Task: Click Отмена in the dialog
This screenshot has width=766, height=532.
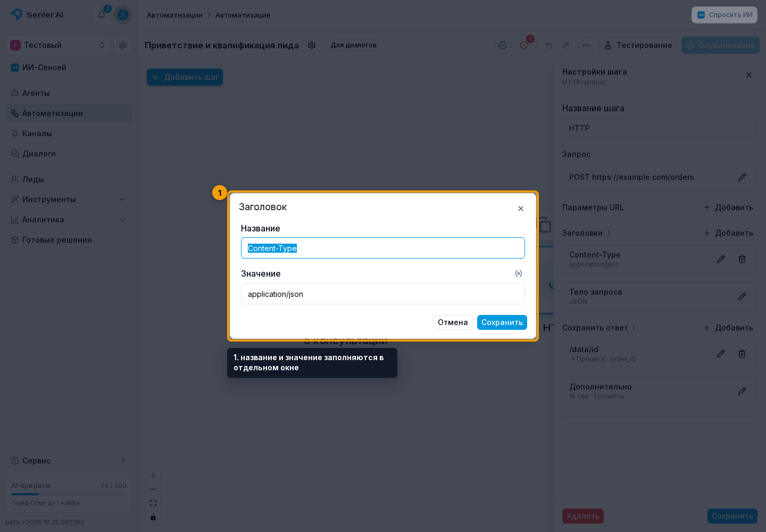Action: click(453, 322)
